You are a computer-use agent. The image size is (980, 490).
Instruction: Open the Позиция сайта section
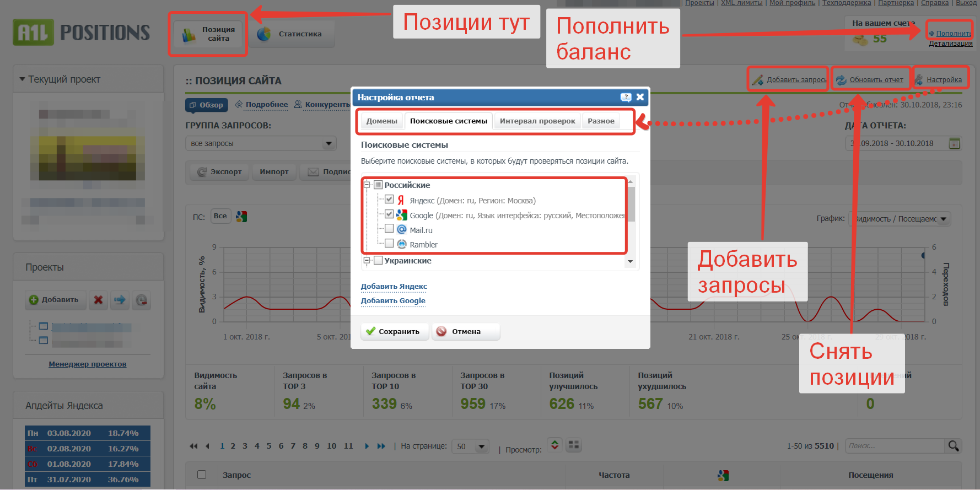[208, 34]
